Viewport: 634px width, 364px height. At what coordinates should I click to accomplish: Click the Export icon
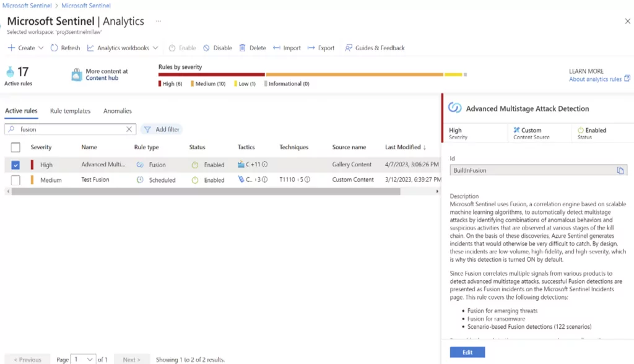click(x=311, y=48)
